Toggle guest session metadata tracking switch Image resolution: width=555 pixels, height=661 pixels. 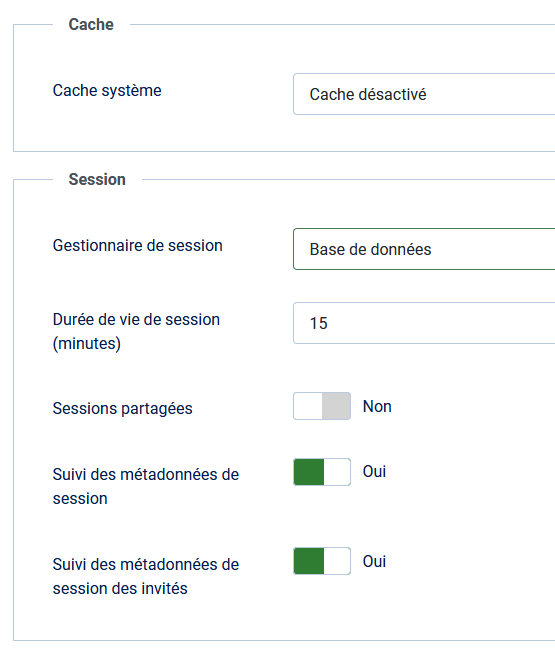click(322, 561)
